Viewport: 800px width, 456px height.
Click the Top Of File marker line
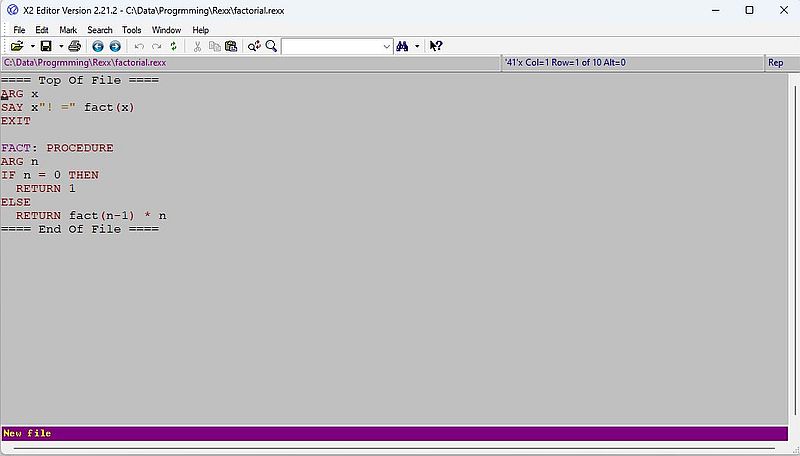click(x=80, y=81)
